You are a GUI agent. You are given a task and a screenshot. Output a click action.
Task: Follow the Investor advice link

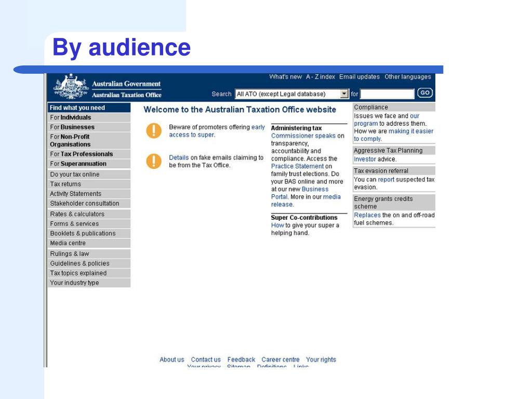click(365, 159)
